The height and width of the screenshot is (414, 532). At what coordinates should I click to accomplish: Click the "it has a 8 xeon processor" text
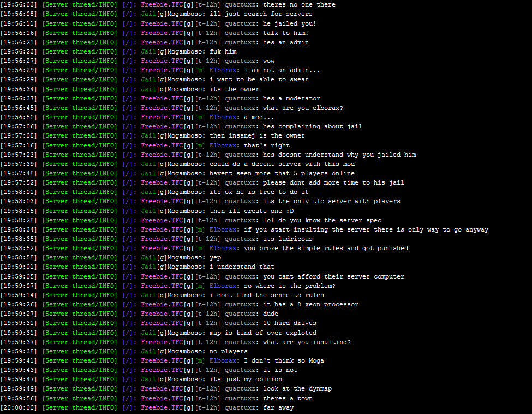point(310,304)
